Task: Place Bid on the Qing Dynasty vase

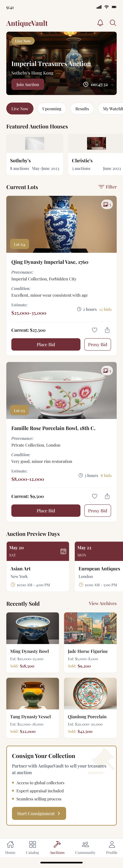Action: (x=46, y=344)
